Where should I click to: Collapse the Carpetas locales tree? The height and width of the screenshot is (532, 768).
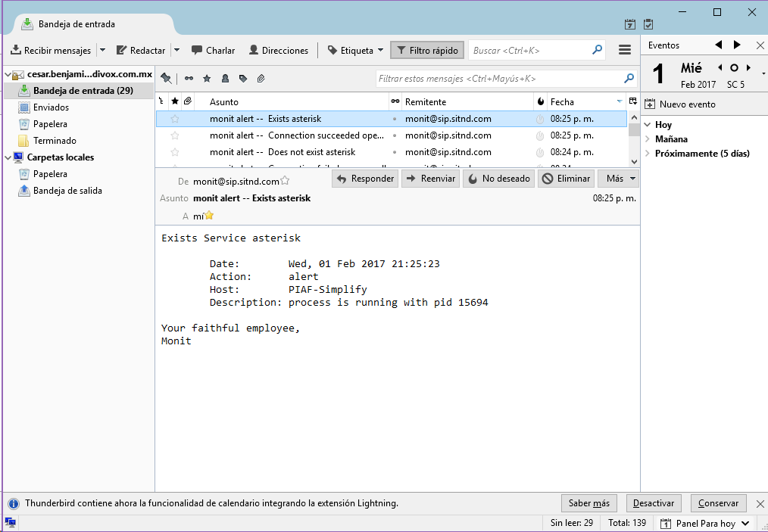point(8,157)
